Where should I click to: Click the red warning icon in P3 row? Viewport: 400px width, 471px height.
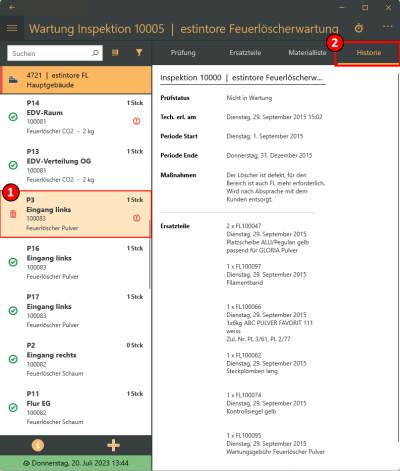pos(137,218)
